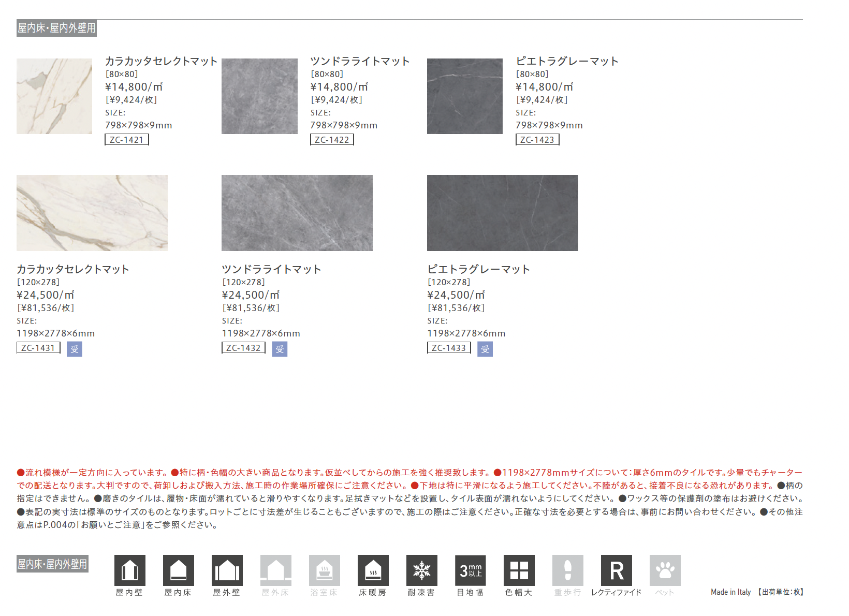Click the レクティファイド R icon
The image size is (849, 616).
pyautogui.click(x=616, y=570)
